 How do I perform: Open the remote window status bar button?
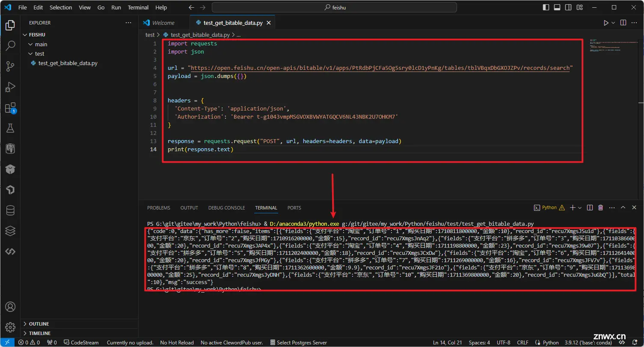pos(7,342)
